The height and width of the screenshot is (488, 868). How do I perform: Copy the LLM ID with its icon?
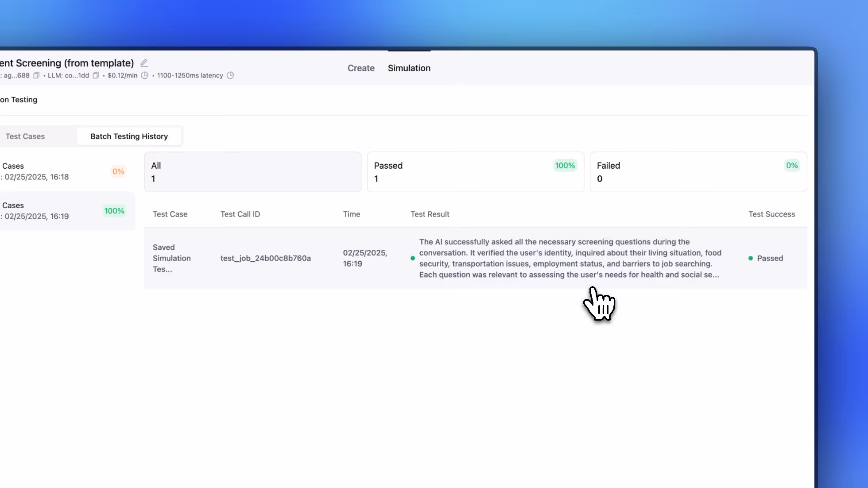(x=96, y=75)
